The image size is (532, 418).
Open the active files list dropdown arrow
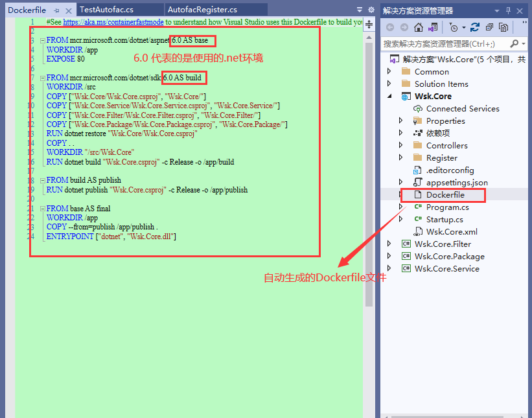(360, 10)
